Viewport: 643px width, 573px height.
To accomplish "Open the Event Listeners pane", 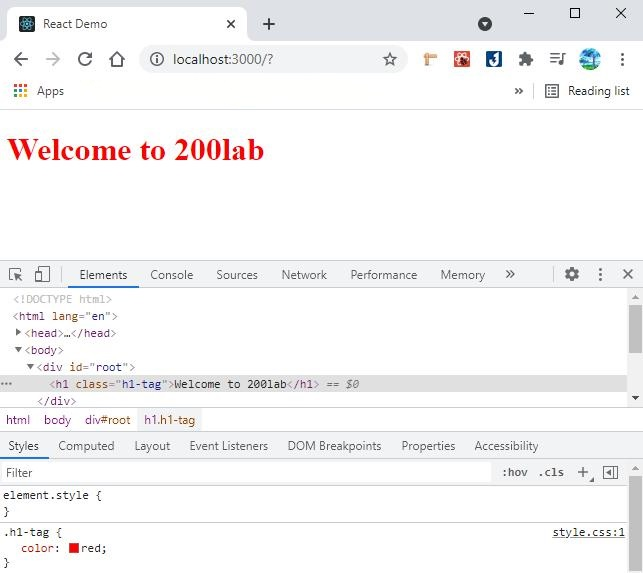I will coord(228,446).
